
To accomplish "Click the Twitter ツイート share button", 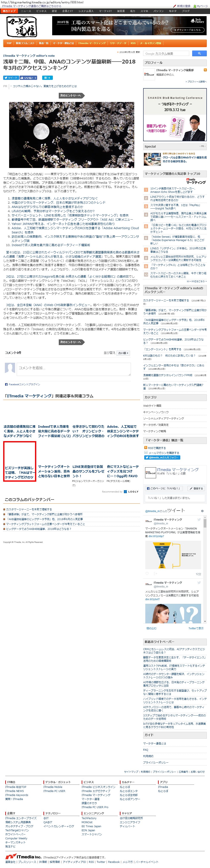I will (11, 78).
